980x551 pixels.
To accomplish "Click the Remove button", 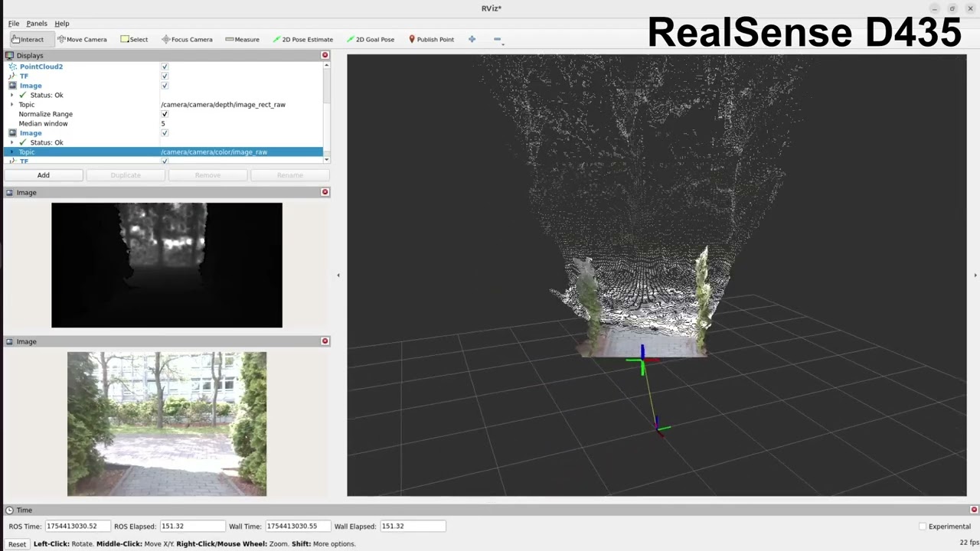I will pyautogui.click(x=207, y=175).
